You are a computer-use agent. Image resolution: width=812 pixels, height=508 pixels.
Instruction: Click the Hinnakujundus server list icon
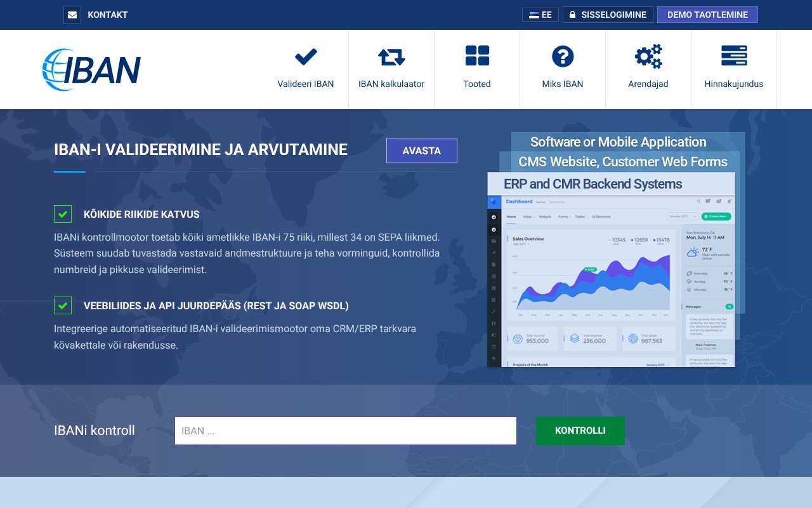click(x=734, y=57)
